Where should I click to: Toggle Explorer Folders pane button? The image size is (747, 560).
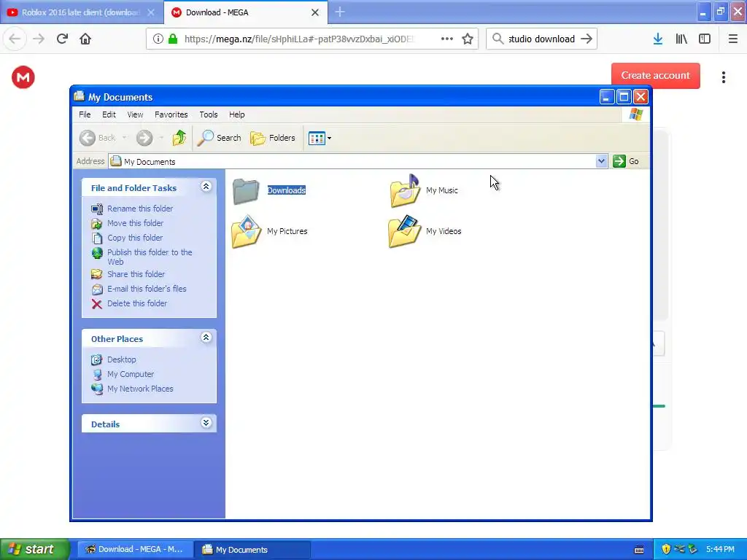pos(273,138)
